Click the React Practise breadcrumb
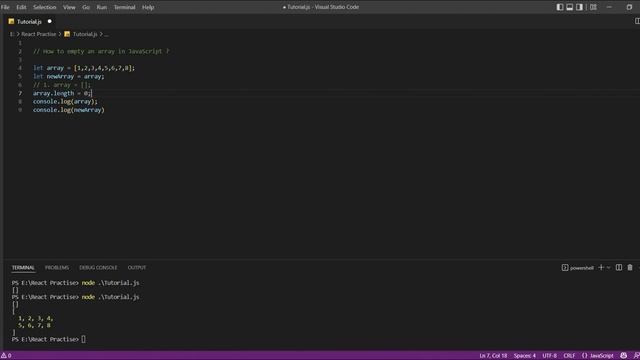Image resolution: width=640 pixels, height=360 pixels. pyautogui.click(x=39, y=34)
